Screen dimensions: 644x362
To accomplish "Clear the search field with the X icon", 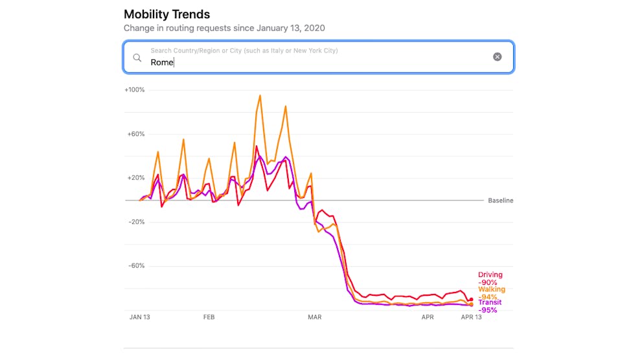I will tap(497, 57).
